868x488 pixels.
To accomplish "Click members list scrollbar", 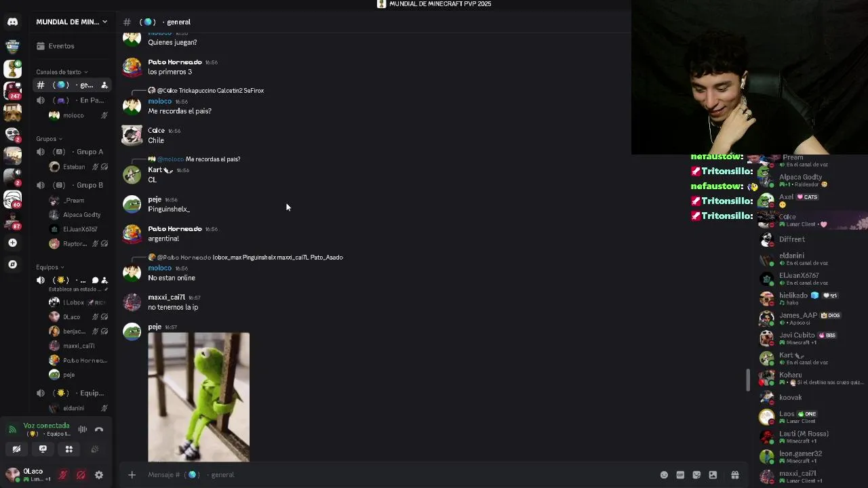I will point(749,380).
